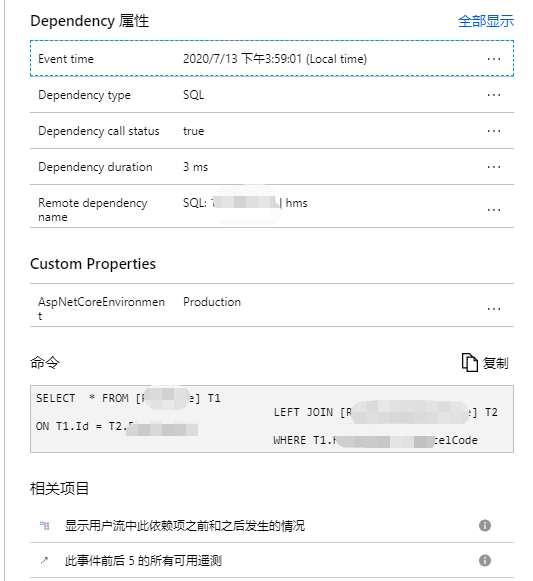Select the Dependency duration 3 ms value
Viewport: 533px width, 581px height.
point(195,167)
